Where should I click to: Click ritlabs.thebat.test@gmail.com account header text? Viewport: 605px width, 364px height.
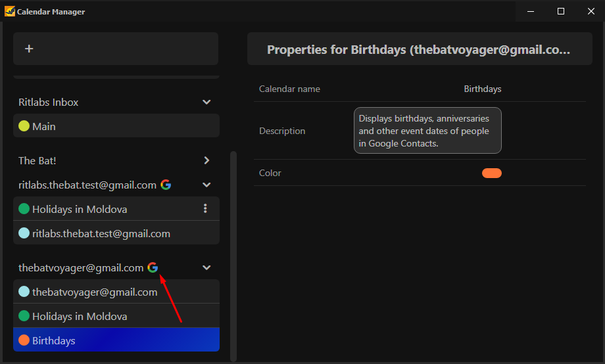[x=87, y=185]
